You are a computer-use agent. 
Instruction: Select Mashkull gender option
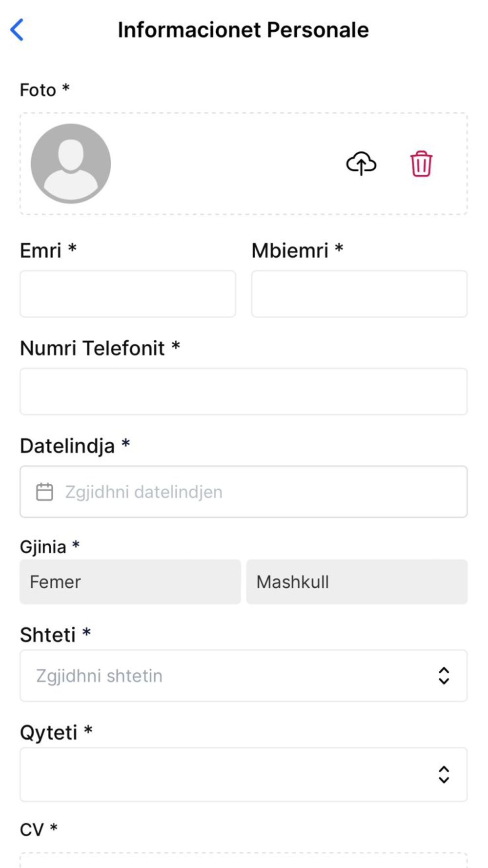click(x=357, y=582)
